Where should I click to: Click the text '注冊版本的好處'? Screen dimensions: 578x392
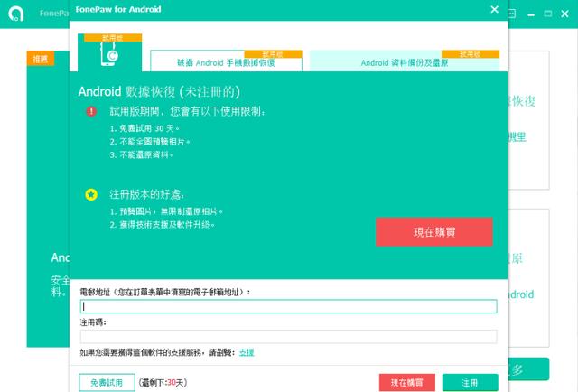pos(146,194)
